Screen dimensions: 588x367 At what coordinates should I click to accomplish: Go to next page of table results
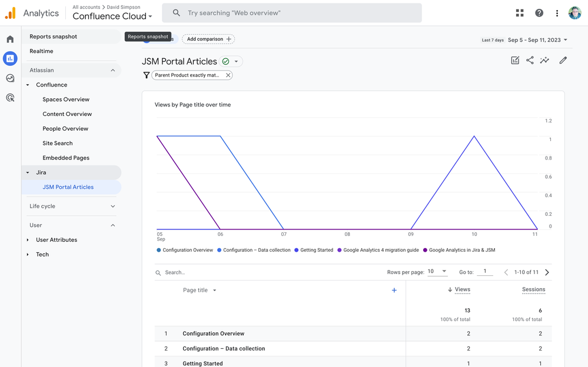pyautogui.click(x=547, y=272)
